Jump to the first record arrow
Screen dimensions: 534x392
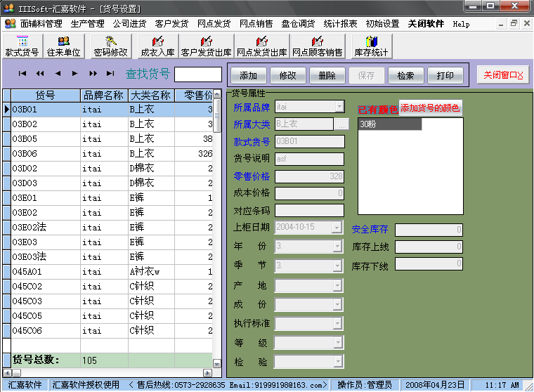point(22,74)
